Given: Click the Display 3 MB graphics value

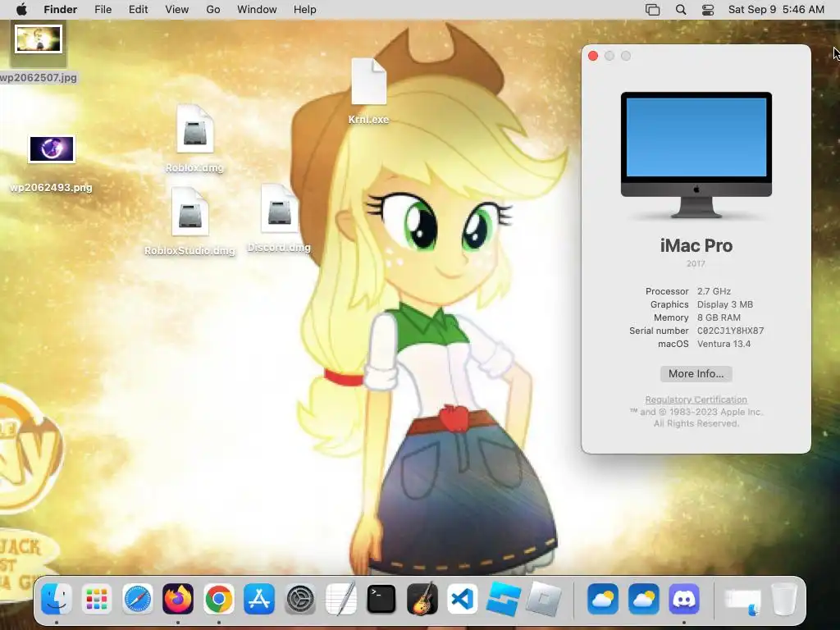Looking at the screenshot, I should pos(725,304).
